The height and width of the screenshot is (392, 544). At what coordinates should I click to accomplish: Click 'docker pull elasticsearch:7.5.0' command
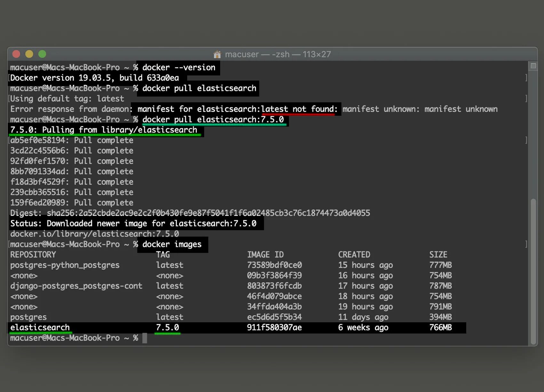213,120
